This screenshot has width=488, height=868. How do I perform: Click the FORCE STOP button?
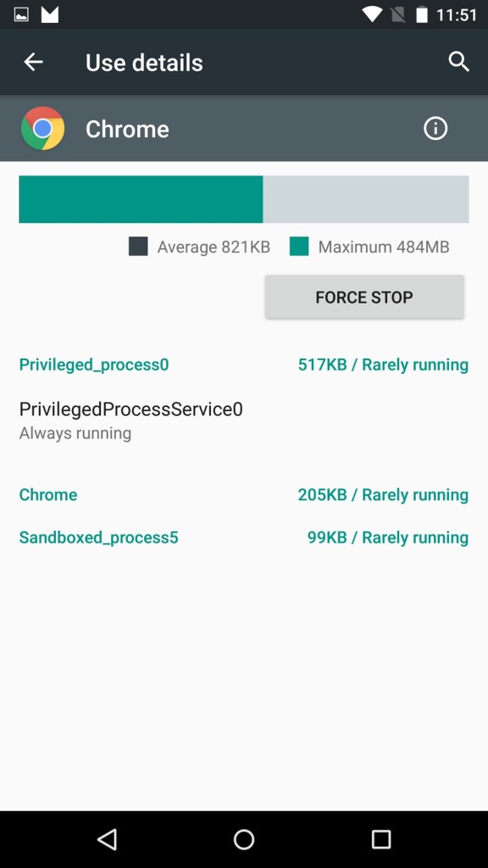pos(364,298)
